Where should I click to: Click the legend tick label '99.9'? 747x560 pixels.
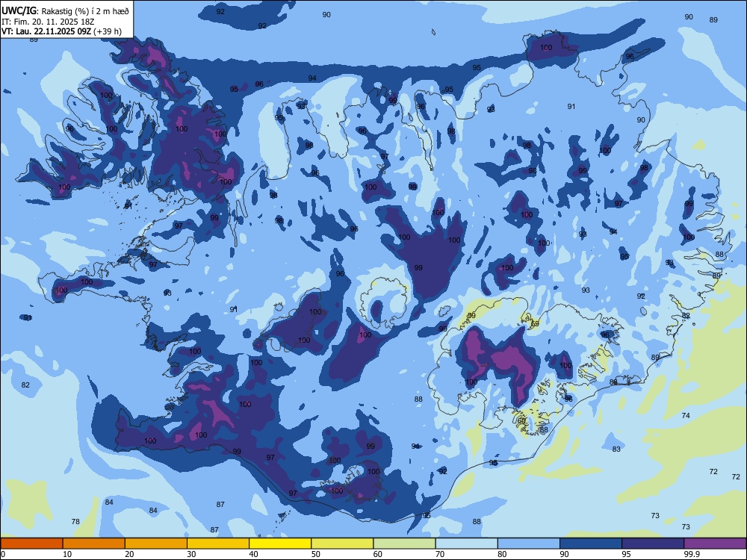tap(692, 554)
